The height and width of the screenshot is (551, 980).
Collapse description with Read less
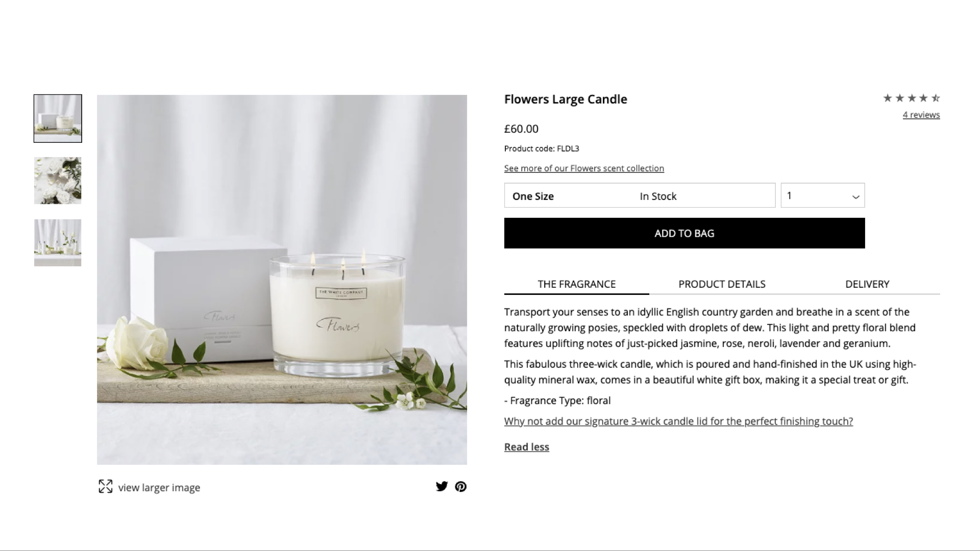click(x=526, y=447)
